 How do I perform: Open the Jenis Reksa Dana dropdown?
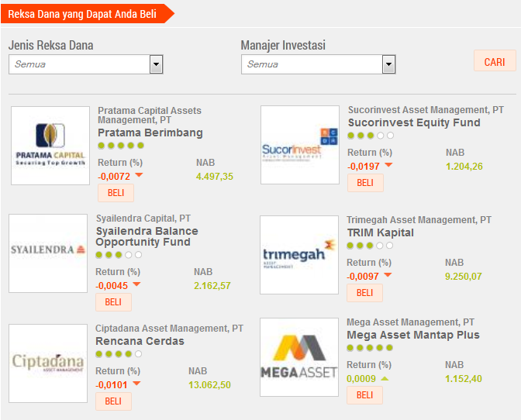(156, 64)
